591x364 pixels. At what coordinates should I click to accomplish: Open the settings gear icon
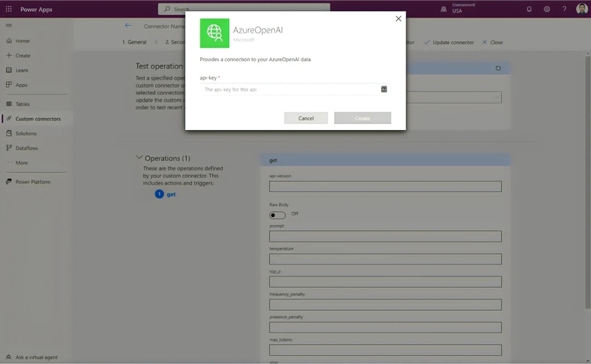pyautogui.click(x=547, y=9)
